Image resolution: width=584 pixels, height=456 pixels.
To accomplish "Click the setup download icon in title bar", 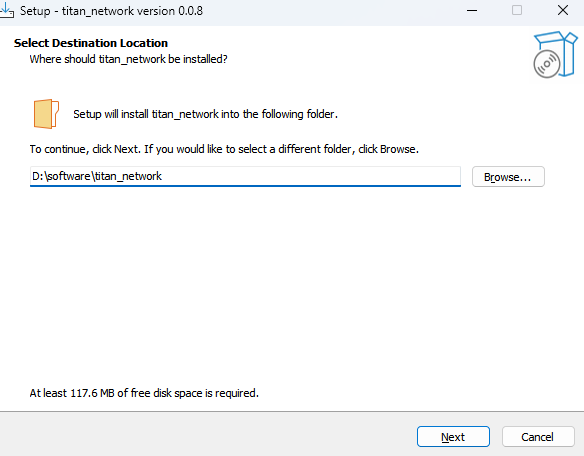I will pyautogui.click(x=7, y=10).
